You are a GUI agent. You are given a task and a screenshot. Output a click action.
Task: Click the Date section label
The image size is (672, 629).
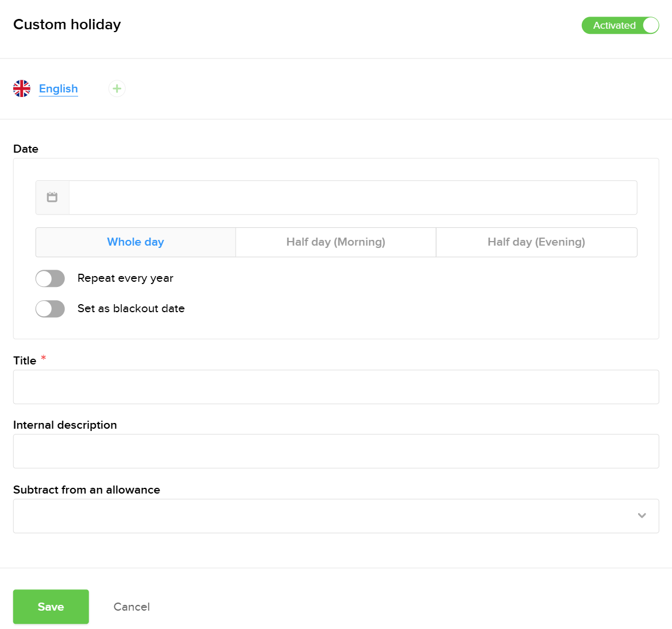tap(25, 149)
